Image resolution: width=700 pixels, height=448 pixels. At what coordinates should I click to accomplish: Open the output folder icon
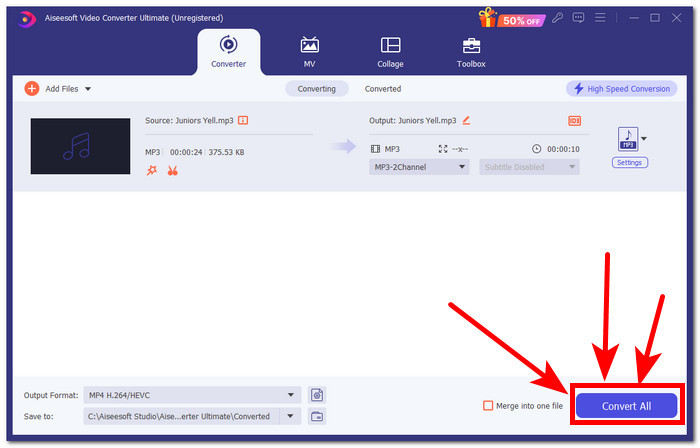coord(317,416)
